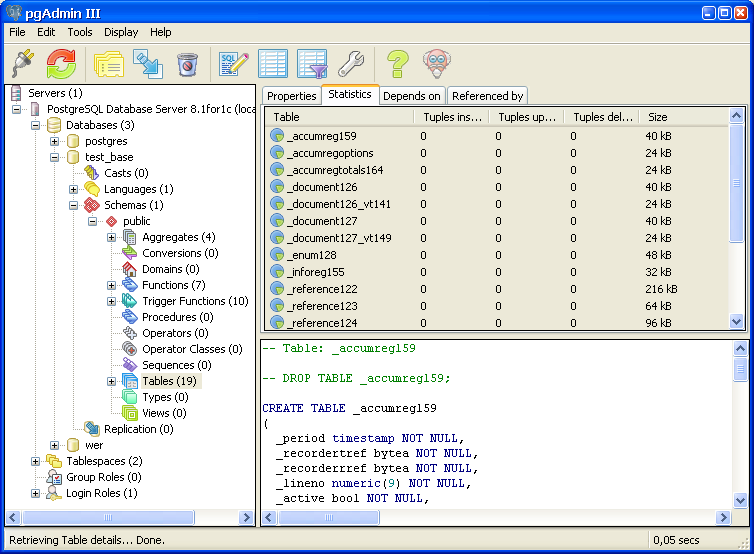Screen dimensions: 754x554
Task: Switch to the Properties tab
Action: [x=292, y=96]
